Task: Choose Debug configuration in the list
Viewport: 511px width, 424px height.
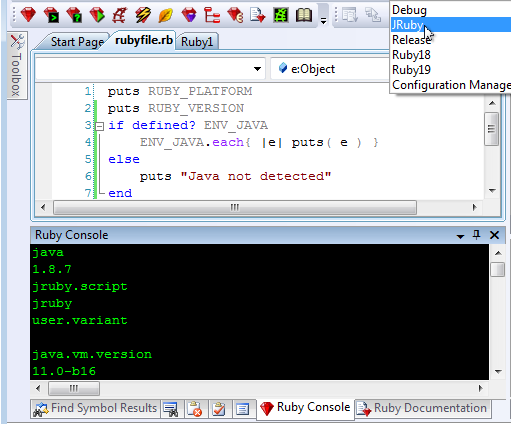Action: (x=451, y=10)
